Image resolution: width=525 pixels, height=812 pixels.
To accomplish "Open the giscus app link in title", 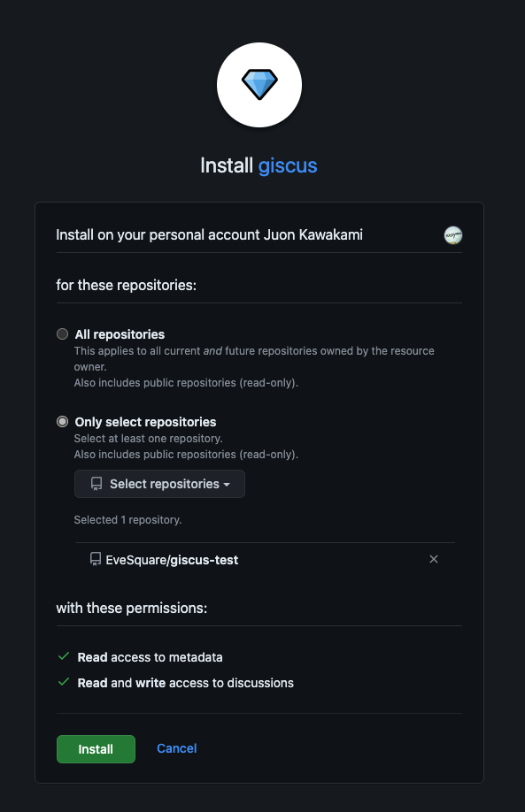I will click(288, 165).
